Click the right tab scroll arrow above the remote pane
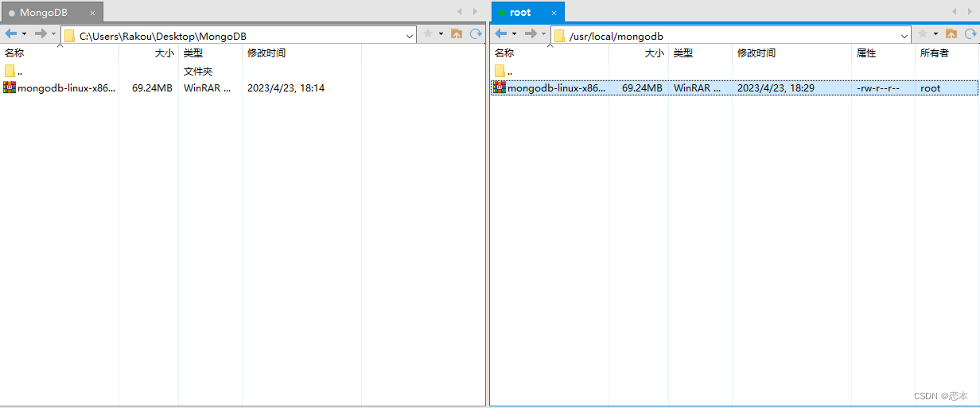Viewport: 980px width, 408px height. point(970,11)
